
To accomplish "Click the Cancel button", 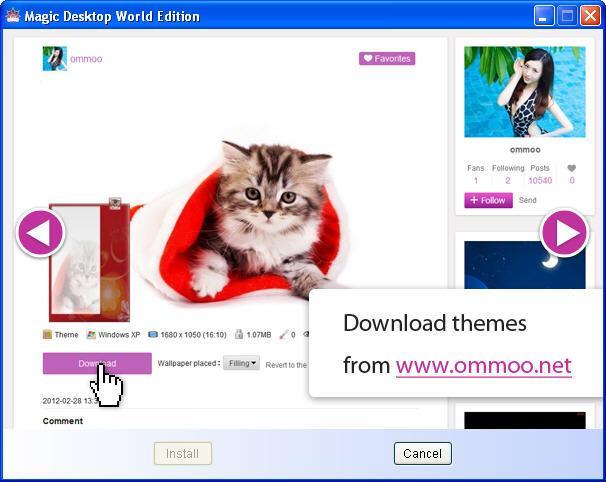I will pos(422,453).
